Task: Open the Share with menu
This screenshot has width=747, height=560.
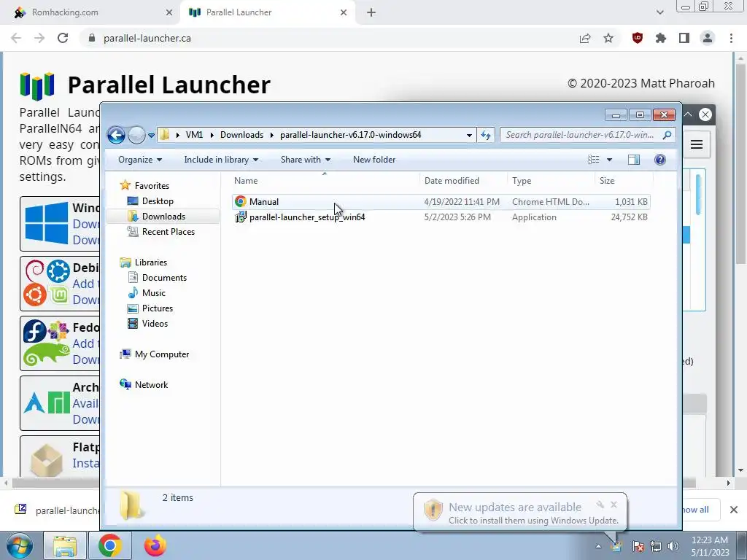Action: (x=306, y=160)
